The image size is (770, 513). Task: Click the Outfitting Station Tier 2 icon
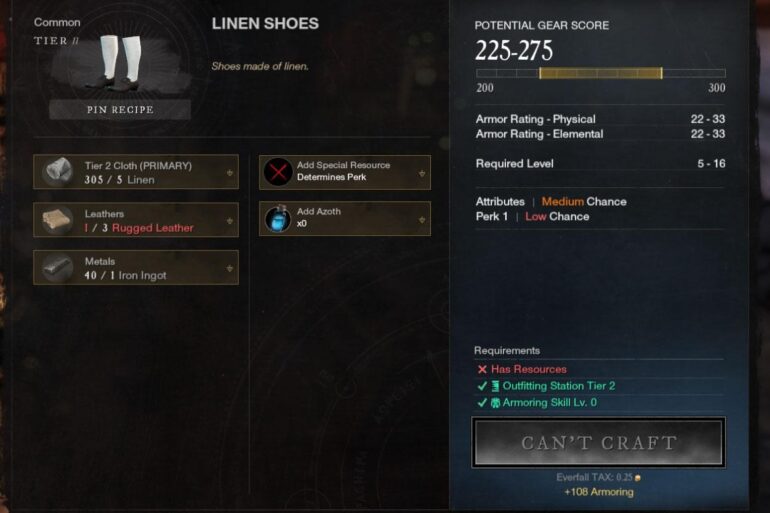click(x=495, y=386)
